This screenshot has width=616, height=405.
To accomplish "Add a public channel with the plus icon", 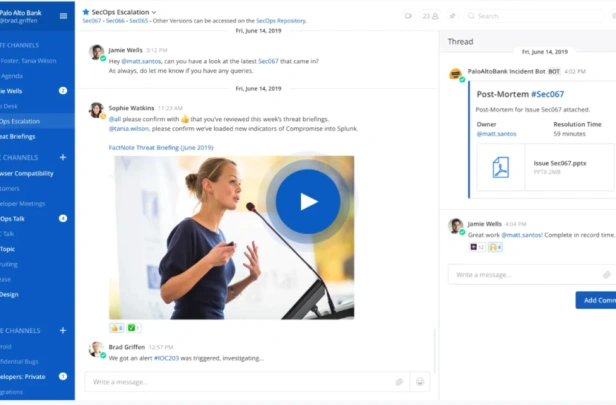I will point(63,158).
